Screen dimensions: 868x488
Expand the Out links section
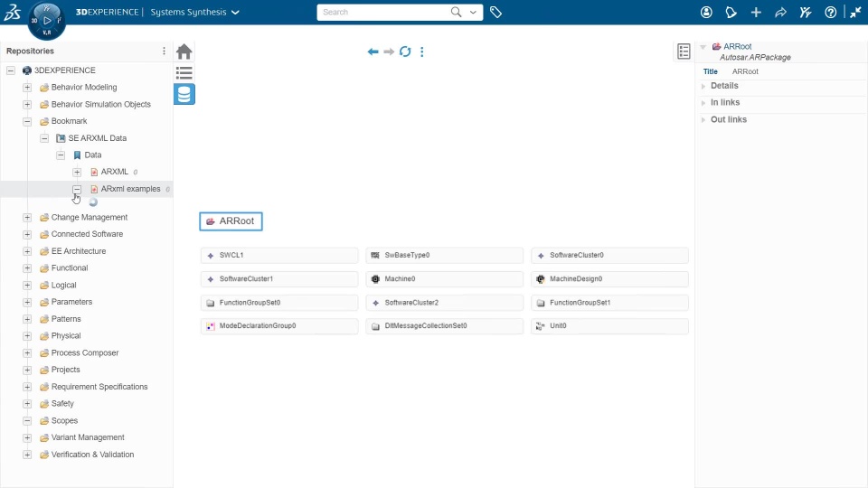703,119
